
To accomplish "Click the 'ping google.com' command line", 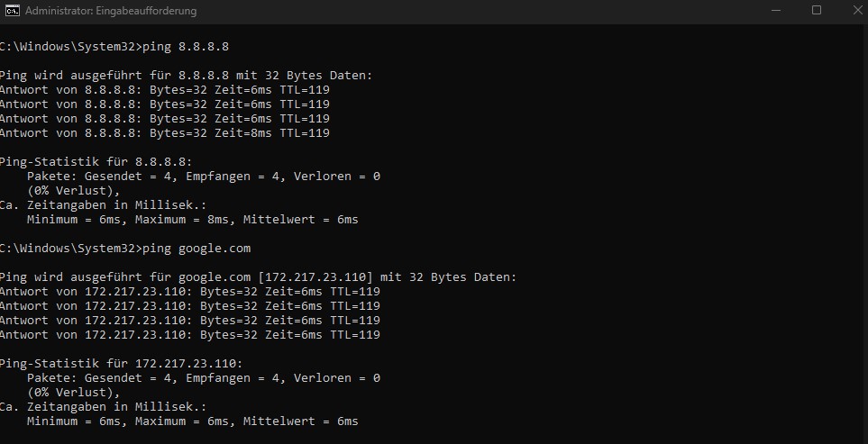I will point(125,249).
